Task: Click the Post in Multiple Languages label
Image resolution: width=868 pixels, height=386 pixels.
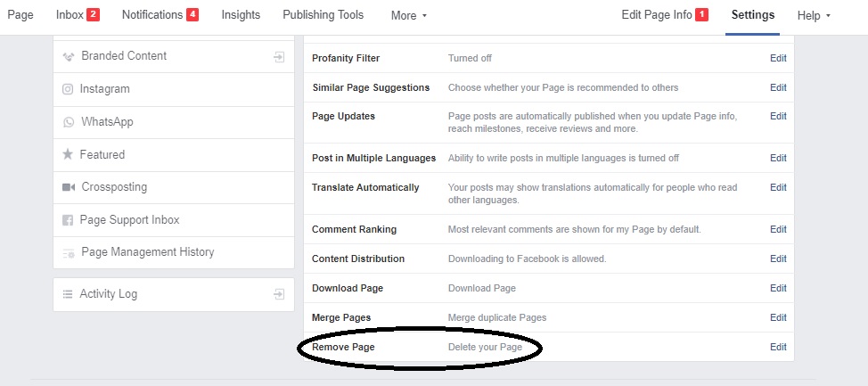Action: click(x=373, y=159)
